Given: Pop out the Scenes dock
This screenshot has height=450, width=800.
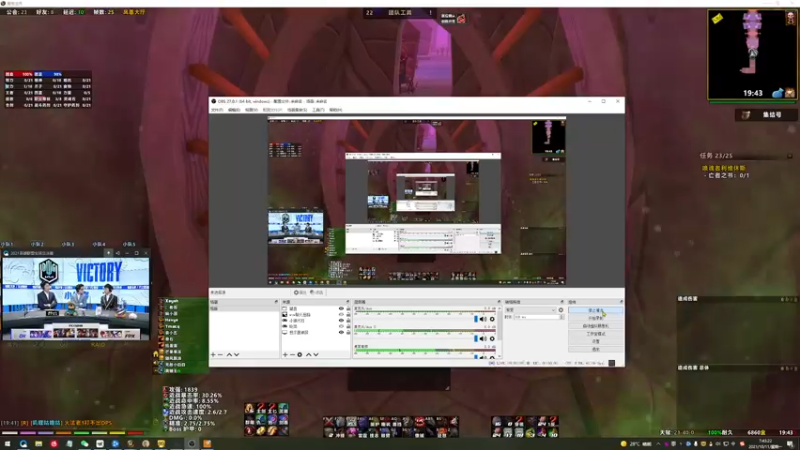Looking at the screenshot, I should [x=276, y=302].
